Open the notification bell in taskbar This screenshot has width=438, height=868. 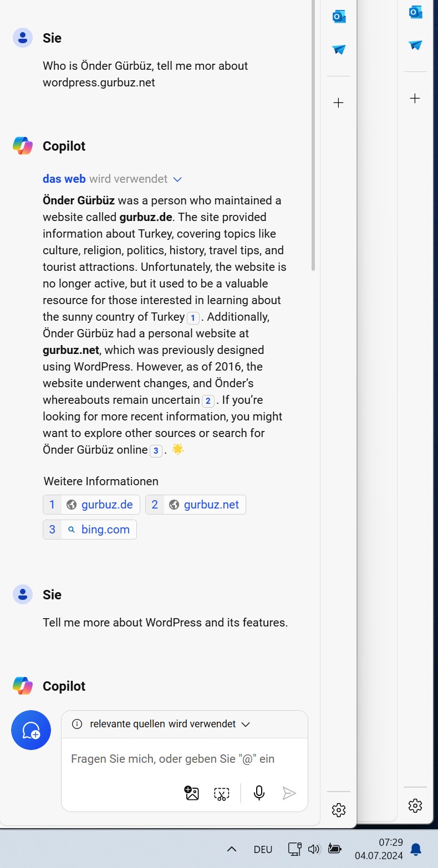[x=415, y=849]
